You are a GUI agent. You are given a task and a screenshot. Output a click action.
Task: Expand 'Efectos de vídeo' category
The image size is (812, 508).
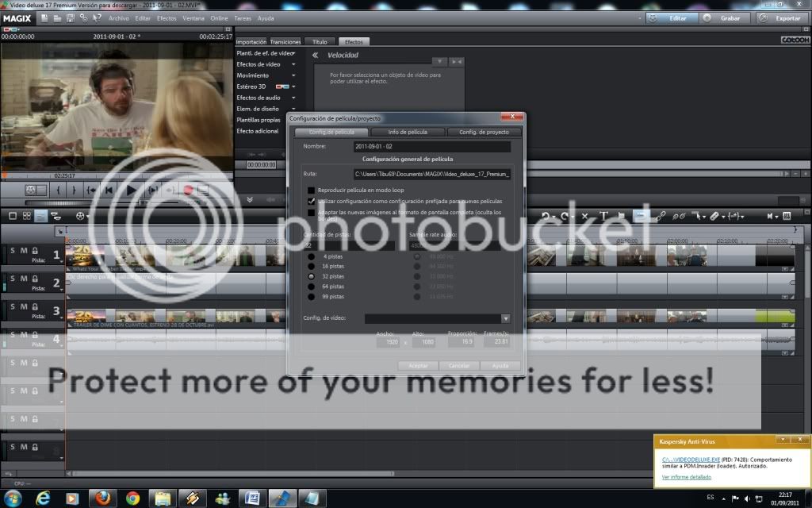pos(293,64)
